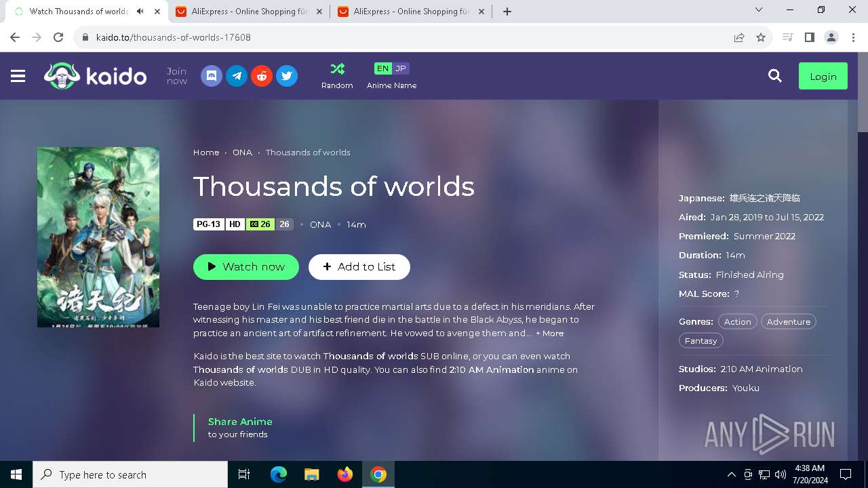Open the site search
This screenshot has height=488, width=868.
[775, 76]
